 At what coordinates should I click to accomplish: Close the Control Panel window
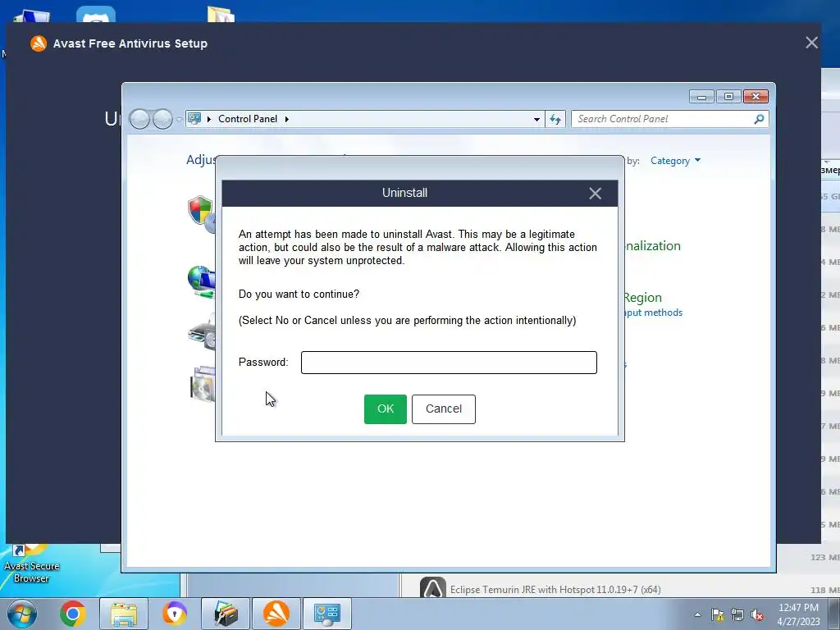[x=756, y=97]
